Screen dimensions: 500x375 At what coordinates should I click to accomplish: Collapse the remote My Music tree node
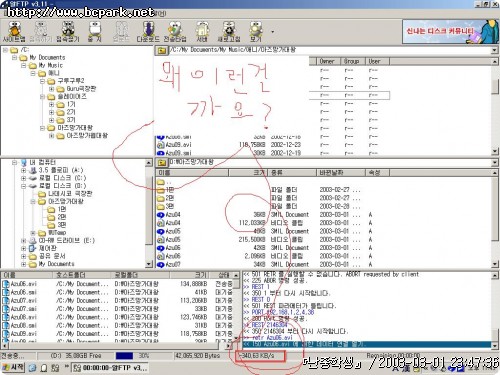pos(24,65)
